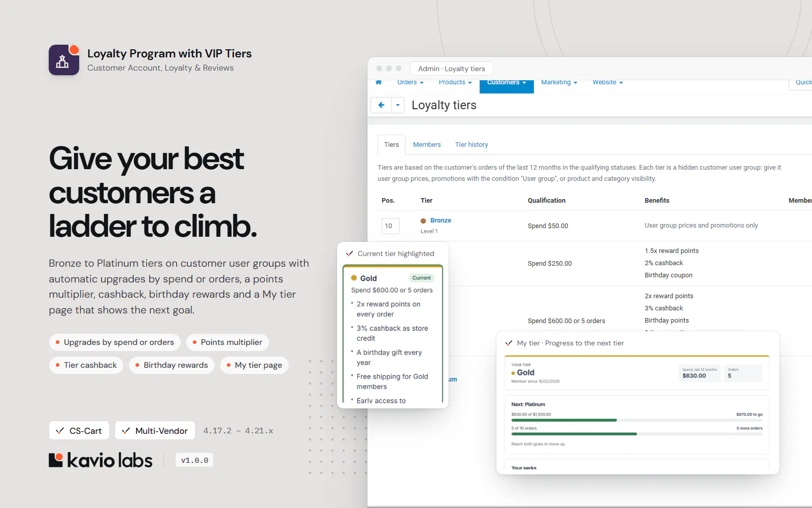This screenshot has width=812, height=508.
Task: Click checkmark beside Current tier highlighted
Action: coord(349,253)
